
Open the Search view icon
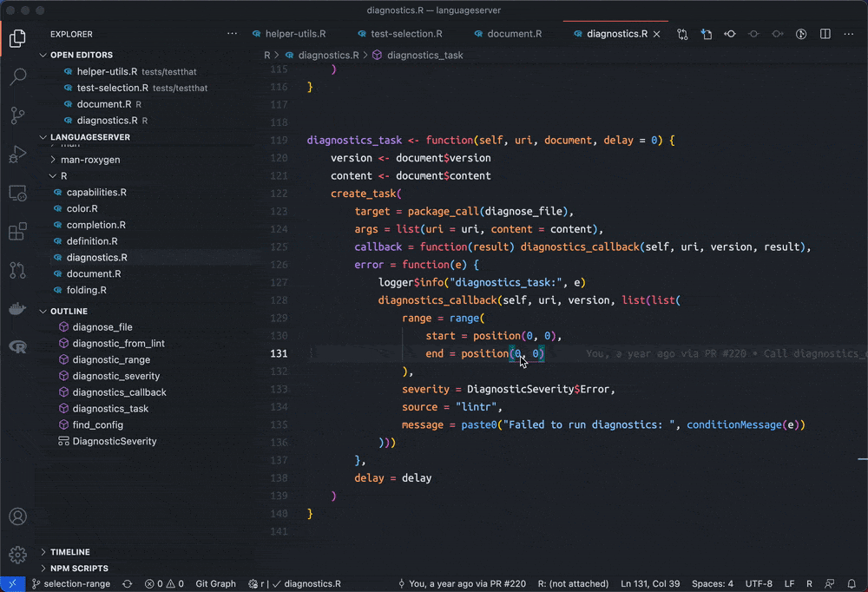17,76
